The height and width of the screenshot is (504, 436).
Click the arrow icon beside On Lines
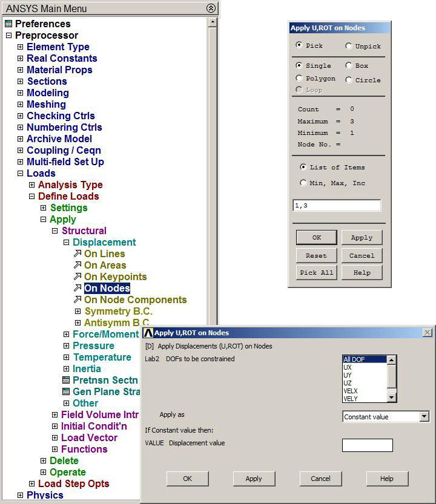(x=77, y=254)
